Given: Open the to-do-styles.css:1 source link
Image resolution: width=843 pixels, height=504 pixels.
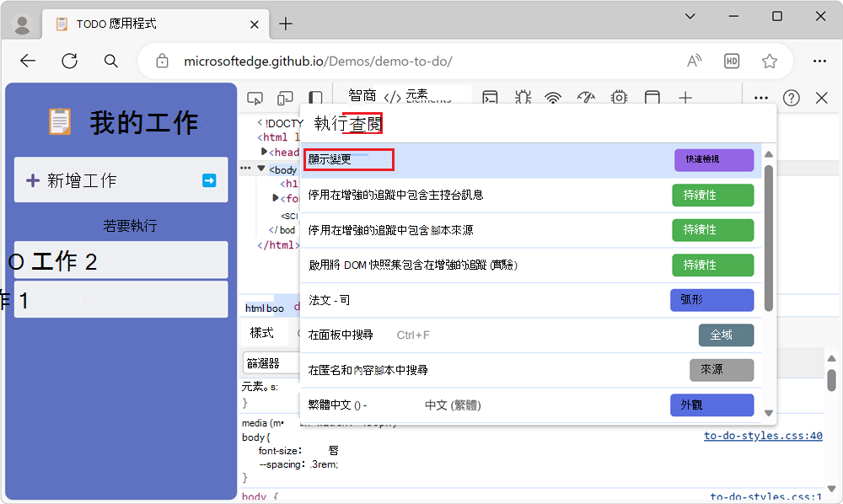Looking at the screenshot, I should coord(766,497).
